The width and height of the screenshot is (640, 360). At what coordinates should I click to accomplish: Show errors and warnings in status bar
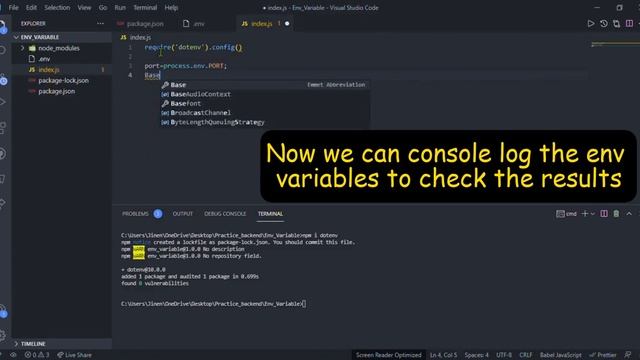[37, 355]
